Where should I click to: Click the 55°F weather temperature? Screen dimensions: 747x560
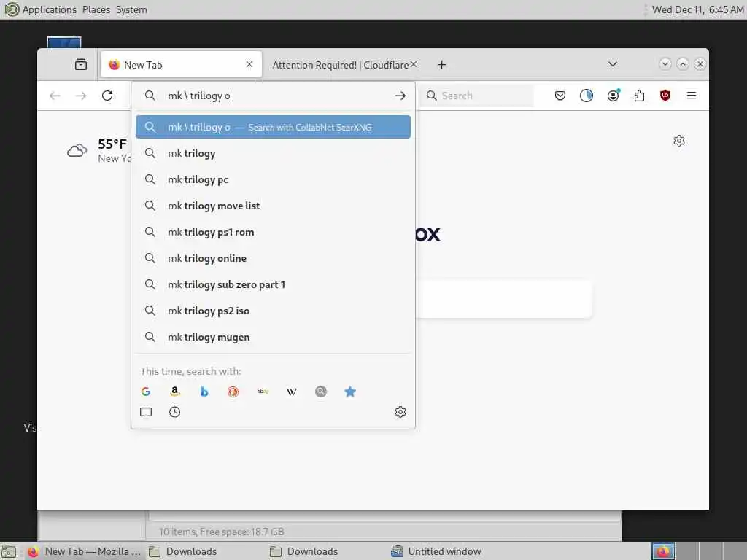pos(112,144)
